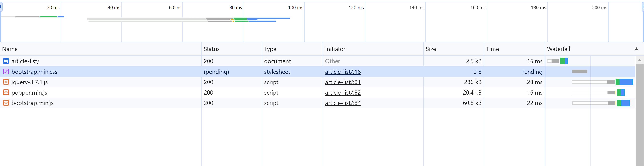
Task: Click the popper.min.js waterfall bar
Action: coord(598,92)
